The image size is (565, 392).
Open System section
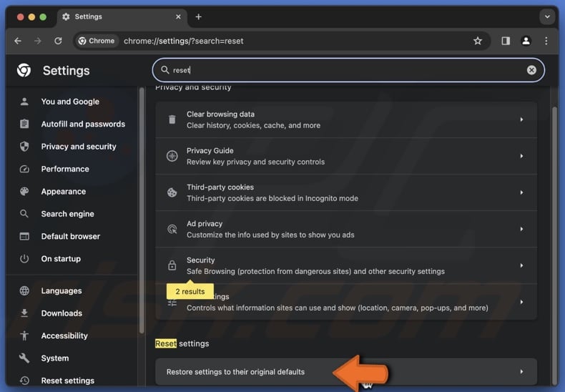click(x=55, y=358)
